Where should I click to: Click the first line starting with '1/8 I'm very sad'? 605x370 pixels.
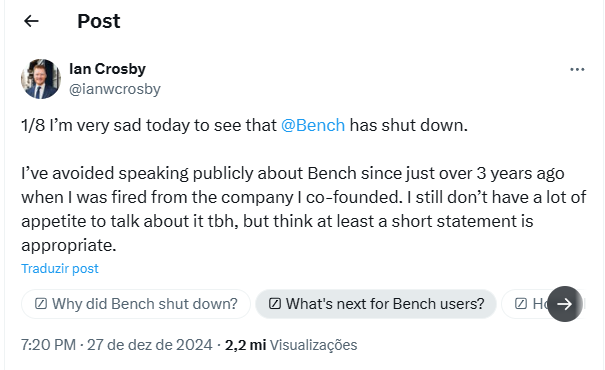click(x=244, y=125)
